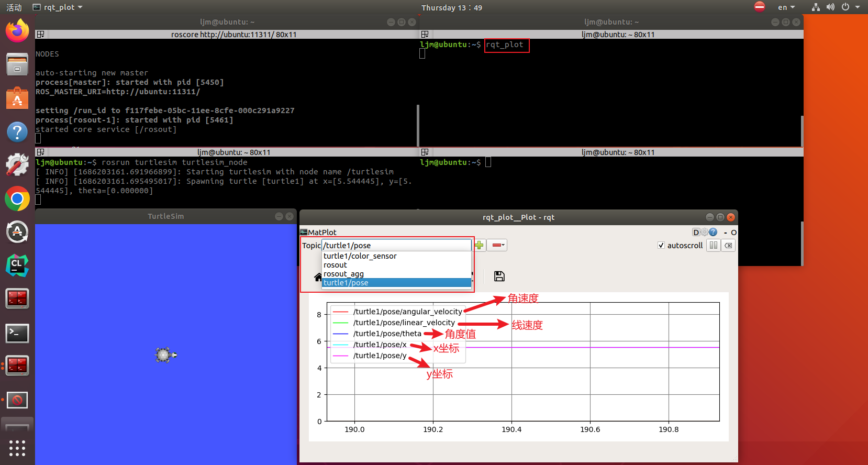Open the clock showing Thursday 13:49
This screenshot has width=868, height=465.
tap(452, 7)
